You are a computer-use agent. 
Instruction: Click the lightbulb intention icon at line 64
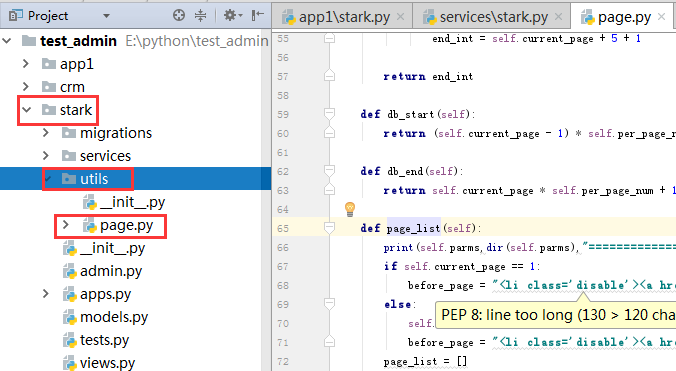[x=350, y=209]
